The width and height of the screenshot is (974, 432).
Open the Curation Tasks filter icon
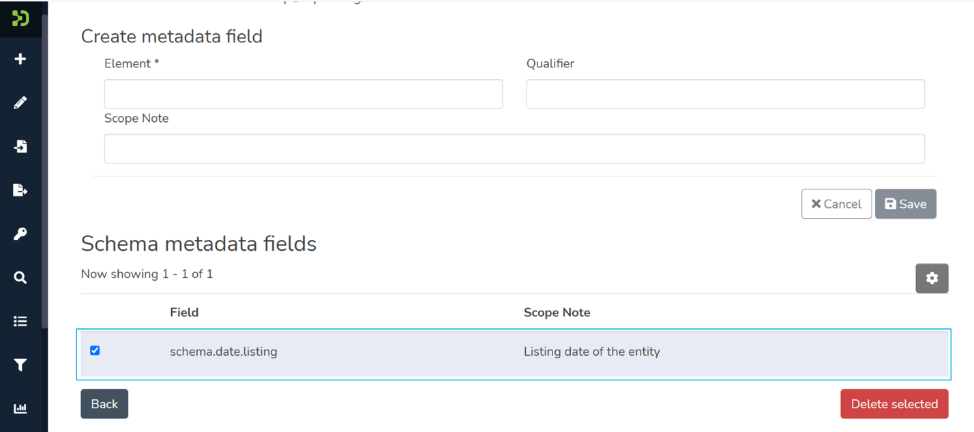coord(20,365)
